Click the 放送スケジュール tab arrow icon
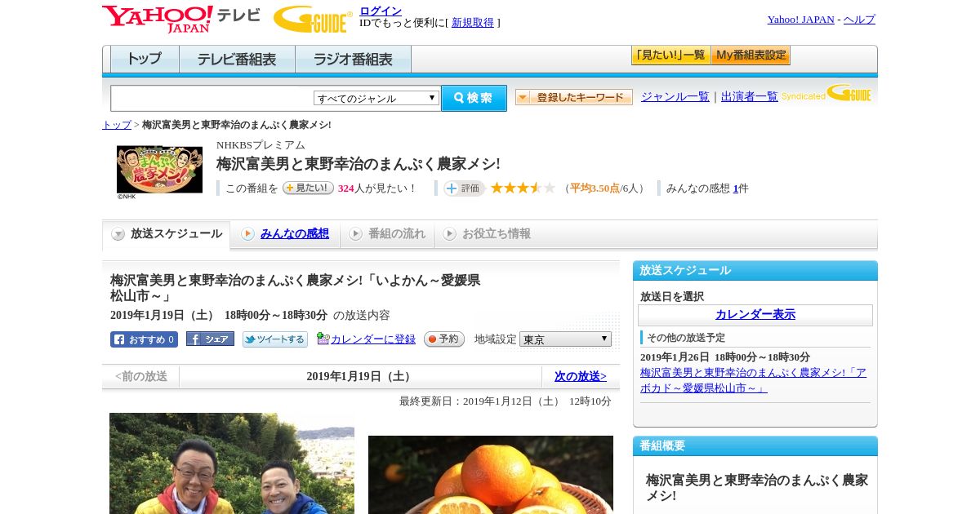980x514 pixels. coord(118,234)
